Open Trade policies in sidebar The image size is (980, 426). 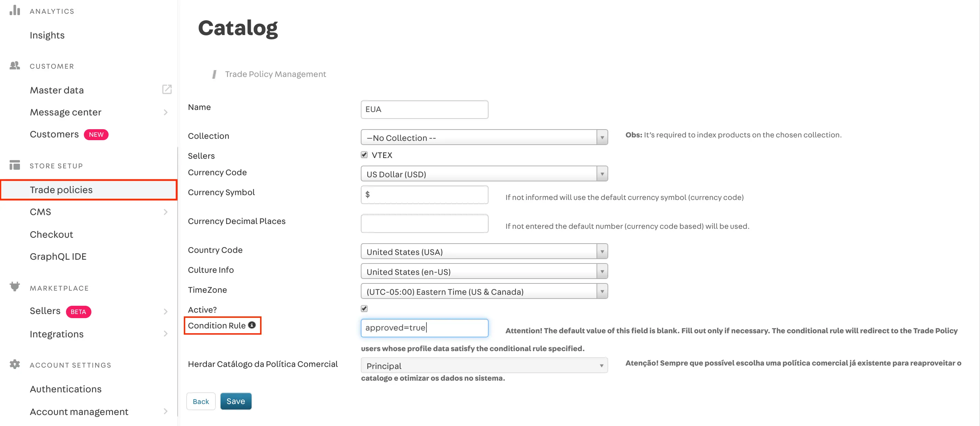[61, 190]
